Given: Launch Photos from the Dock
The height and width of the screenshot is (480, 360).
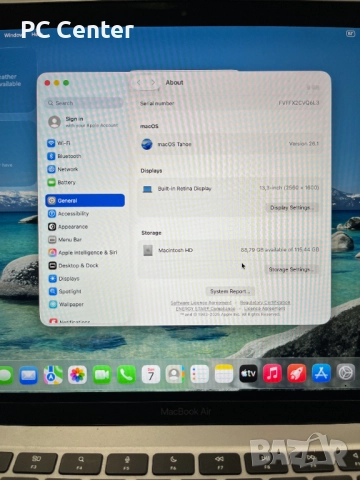Looking at the screenshot, I should [x=77, y=375].
